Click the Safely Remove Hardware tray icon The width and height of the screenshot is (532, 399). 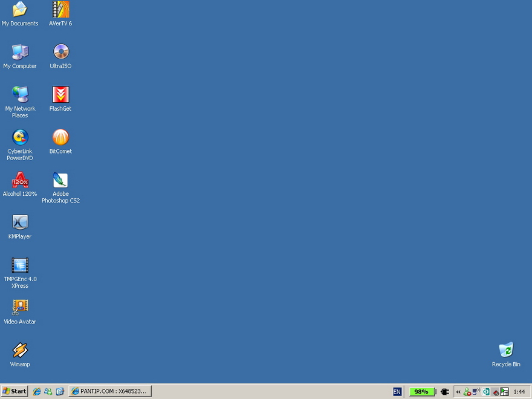pos(496,392)
